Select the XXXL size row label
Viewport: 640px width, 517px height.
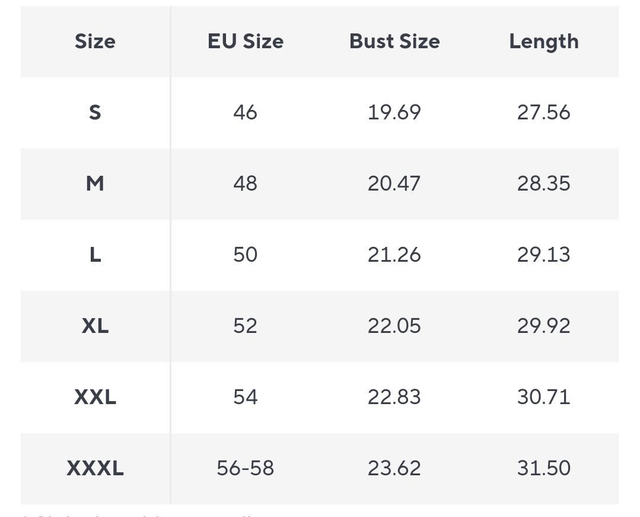(x=95, y=467)
